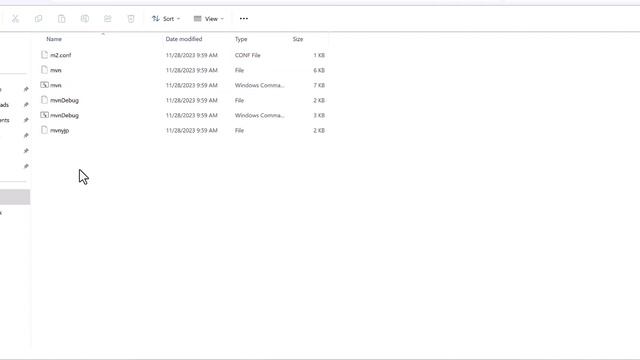Click the mvn command script icon
The width and height of the screenshot is (640, 360).
pos(44,85)
